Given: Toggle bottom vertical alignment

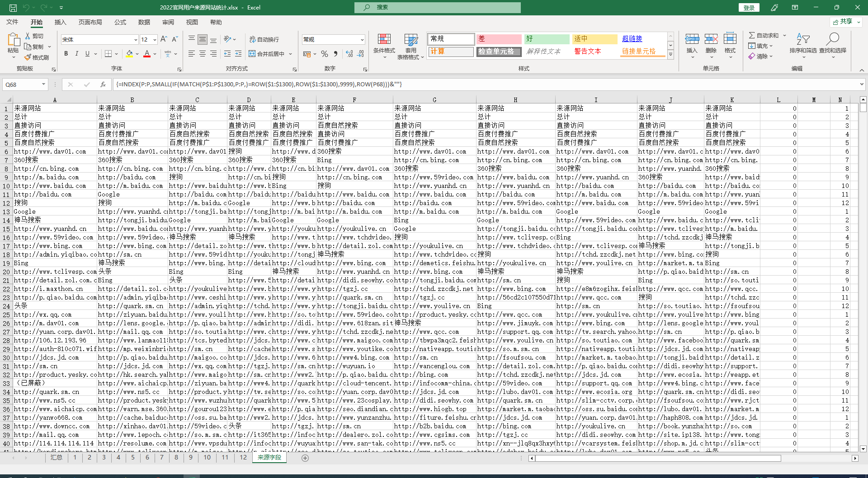Looking at the screenshot, I should coord(213,39).
